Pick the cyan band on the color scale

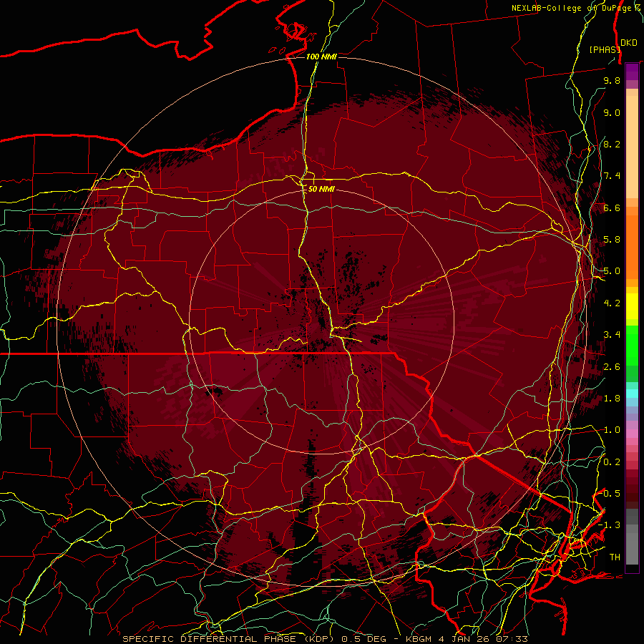point(632,394)
